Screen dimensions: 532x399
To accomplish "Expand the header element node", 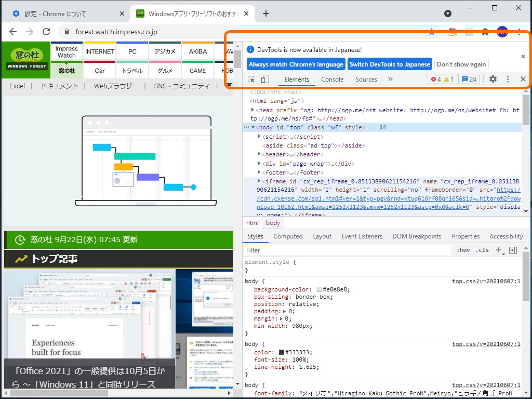I will click(259, 154).
